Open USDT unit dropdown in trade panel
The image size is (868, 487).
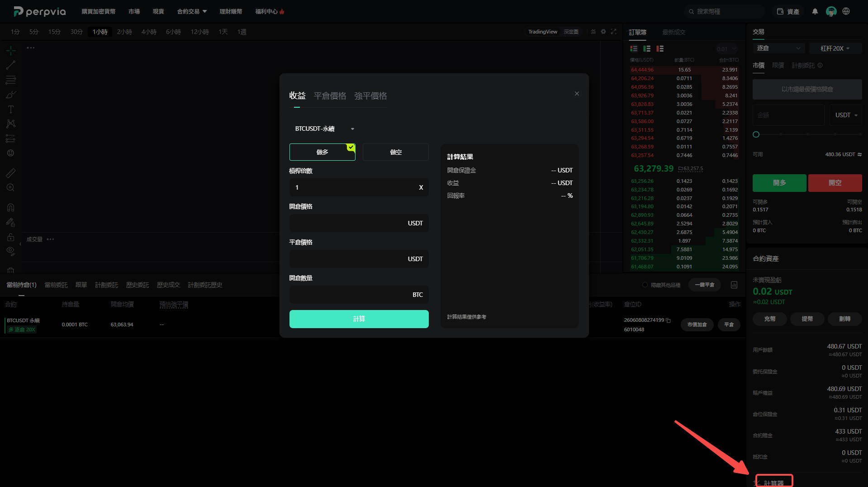846,115
